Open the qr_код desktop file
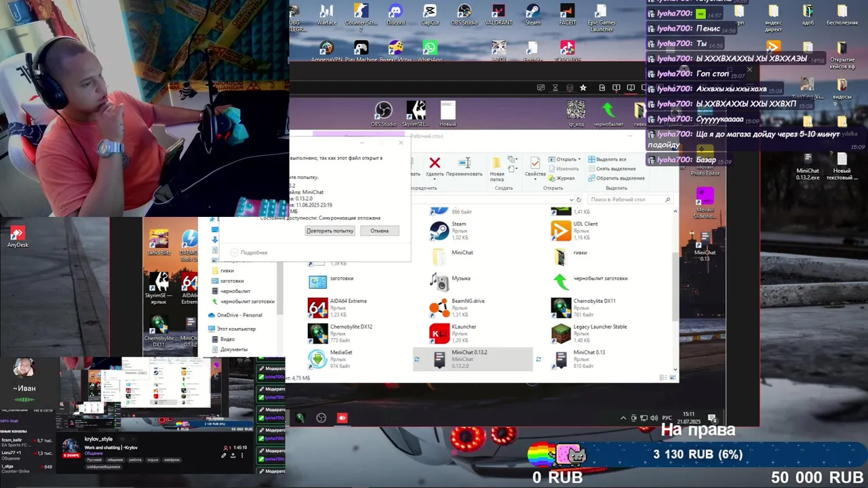Viewport: 868px width, 488px height. pos(576,114)
